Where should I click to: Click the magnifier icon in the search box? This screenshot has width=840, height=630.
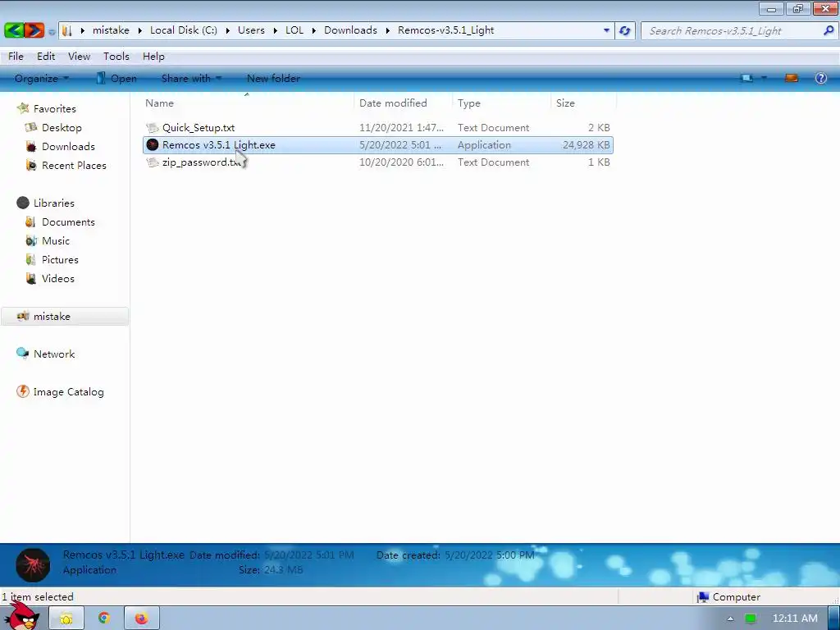coord(829,30)
